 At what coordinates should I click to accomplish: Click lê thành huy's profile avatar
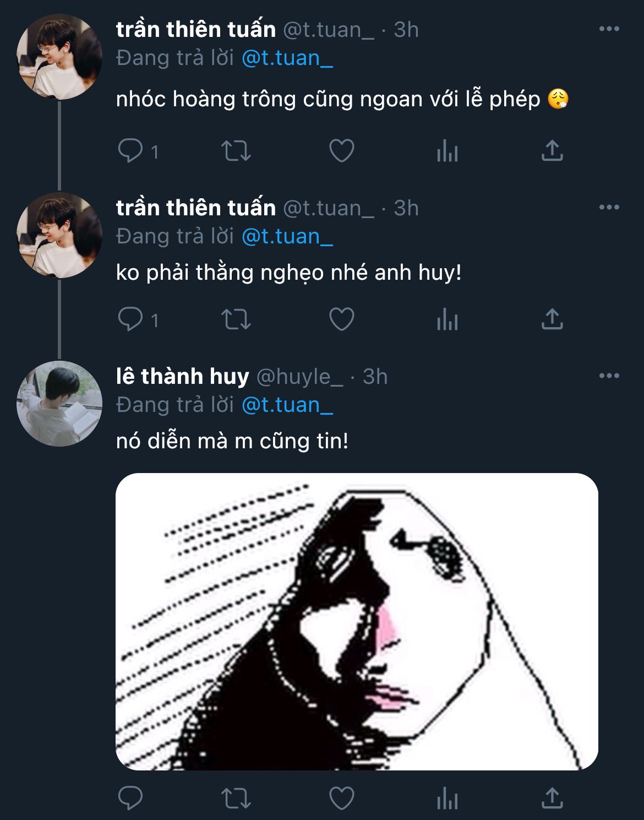tap(59, 403)
